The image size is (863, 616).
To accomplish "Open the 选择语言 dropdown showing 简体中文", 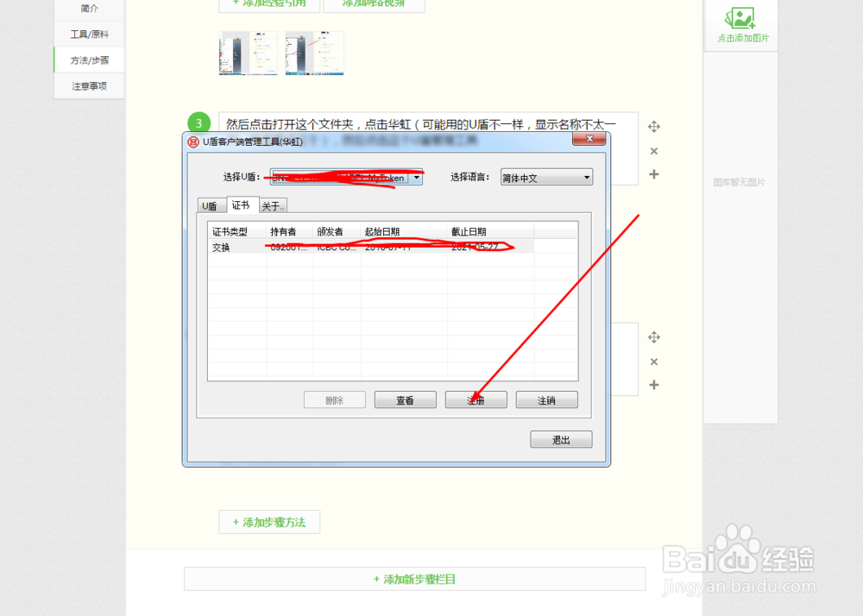I will point(546,177).
